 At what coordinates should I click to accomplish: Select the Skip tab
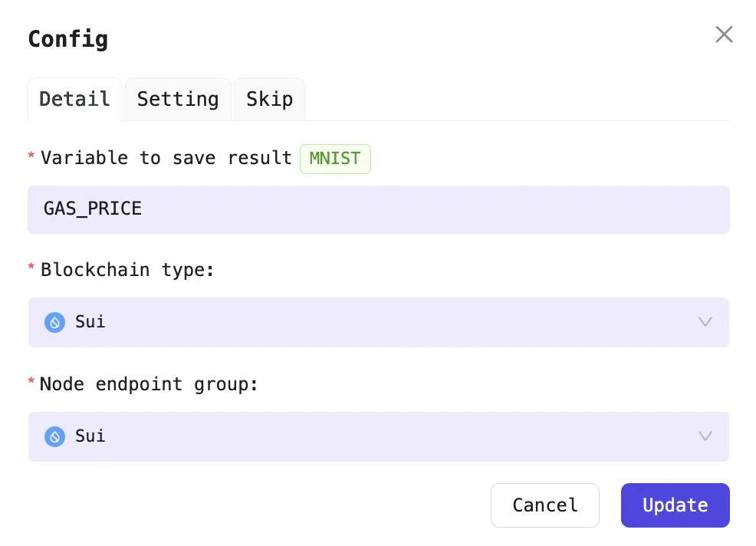[269, 99]
